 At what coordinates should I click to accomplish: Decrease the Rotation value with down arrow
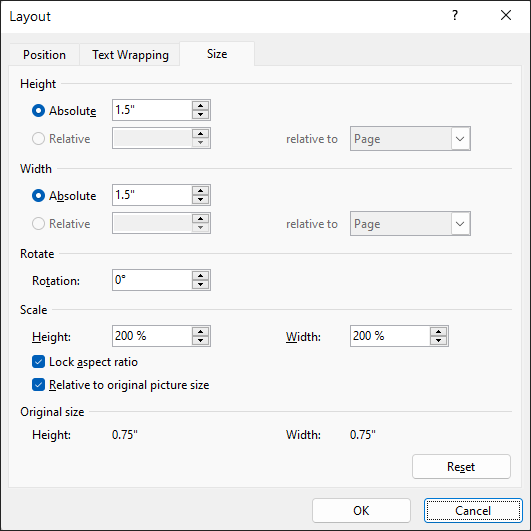[200, 284]
